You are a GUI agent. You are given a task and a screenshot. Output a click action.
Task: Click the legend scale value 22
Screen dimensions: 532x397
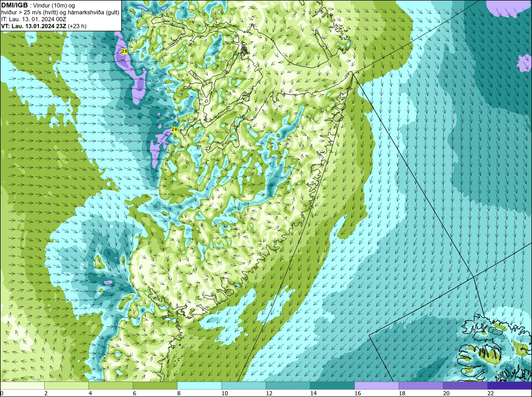point(491,393)
